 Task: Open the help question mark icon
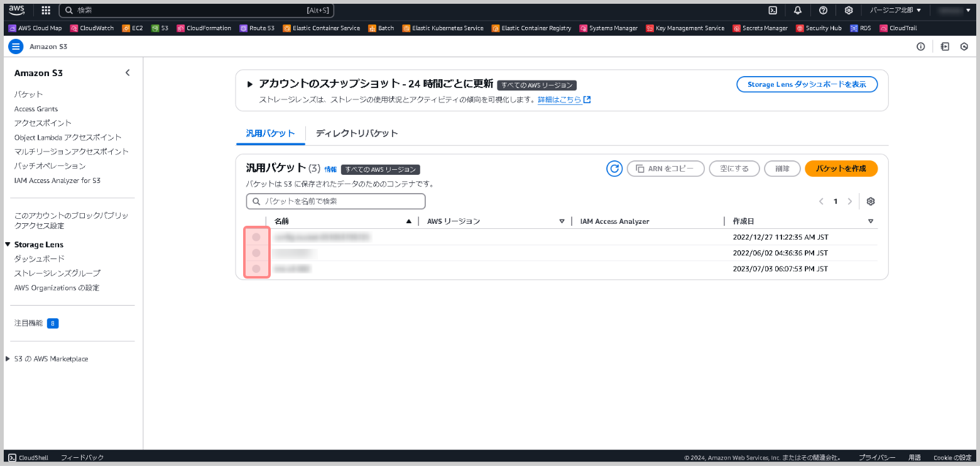click(x=823, y=10)
